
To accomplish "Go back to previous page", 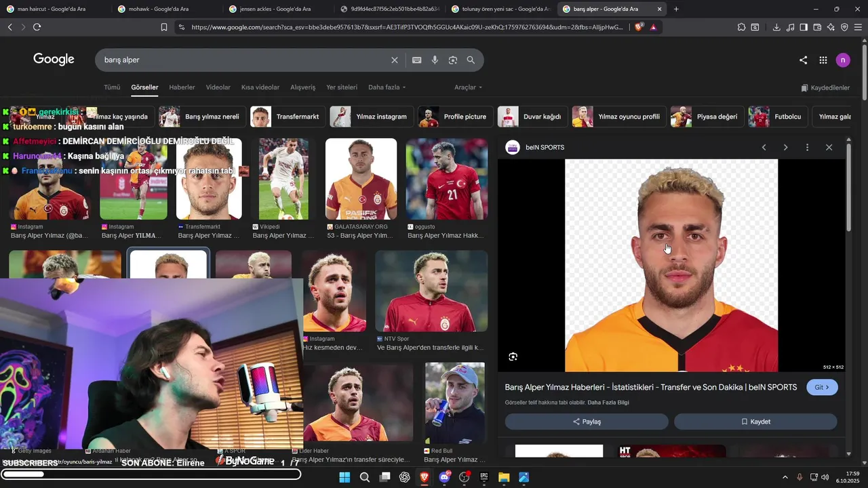I will (9, 27).
